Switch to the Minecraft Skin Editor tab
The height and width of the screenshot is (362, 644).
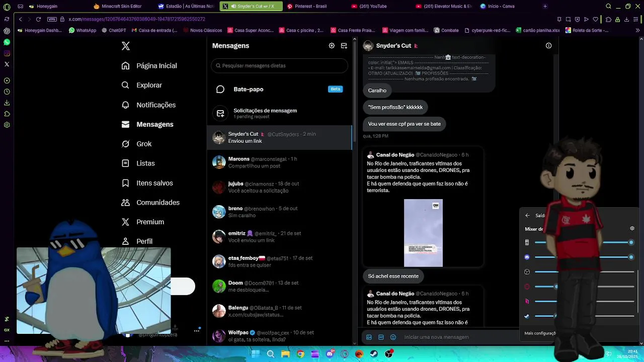coord(121,6)
